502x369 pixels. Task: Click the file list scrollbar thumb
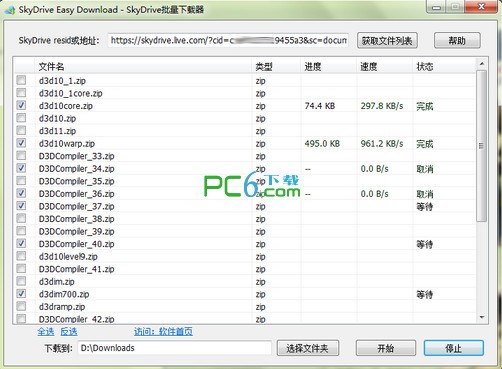[482, 146]
